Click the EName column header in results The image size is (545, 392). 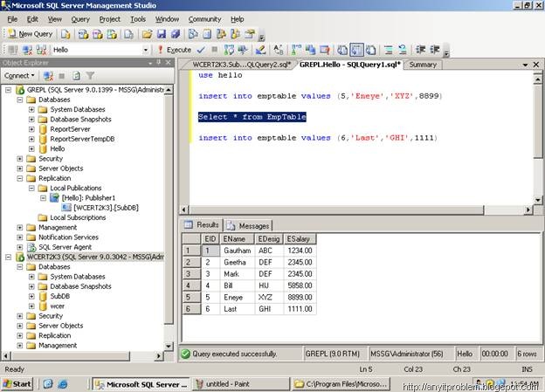(237, 239)
